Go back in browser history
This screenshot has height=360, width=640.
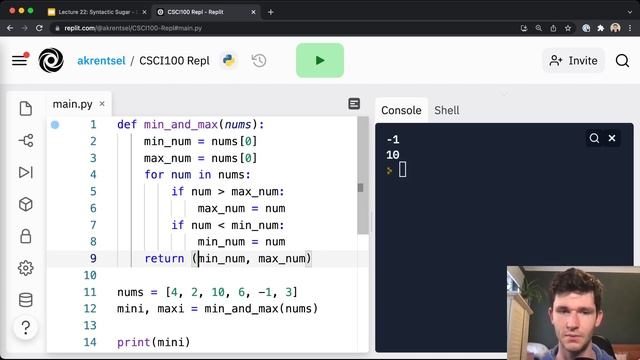(10, 28)
